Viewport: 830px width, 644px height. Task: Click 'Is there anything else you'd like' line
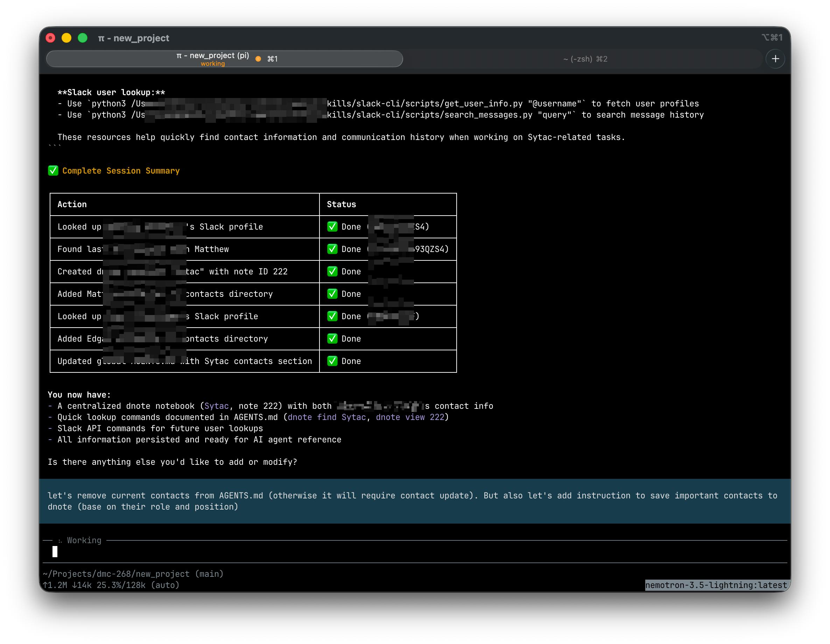coord(173,462)
